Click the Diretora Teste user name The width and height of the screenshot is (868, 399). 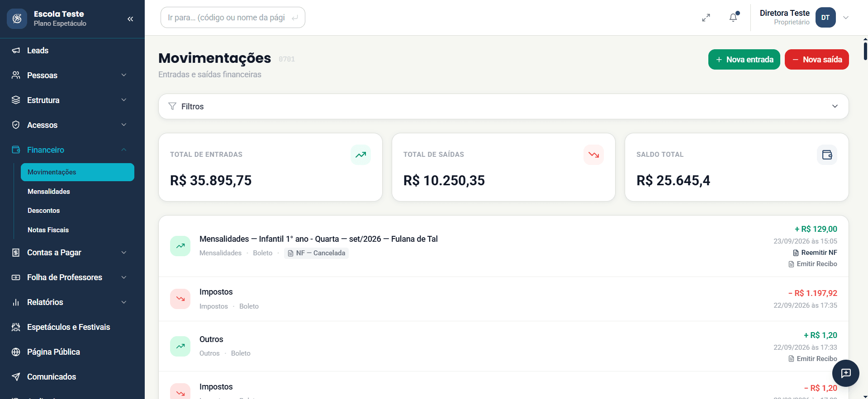[784, 13]
